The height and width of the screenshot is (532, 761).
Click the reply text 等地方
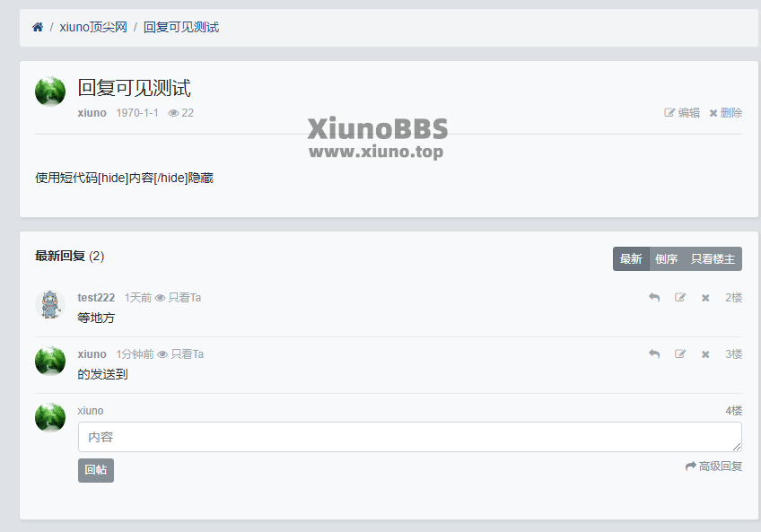click(96, 318)
